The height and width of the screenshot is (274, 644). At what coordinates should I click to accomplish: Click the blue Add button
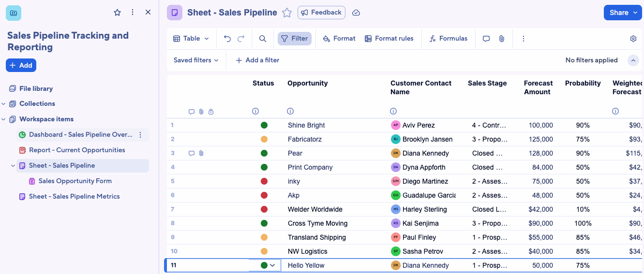(21, 65)
